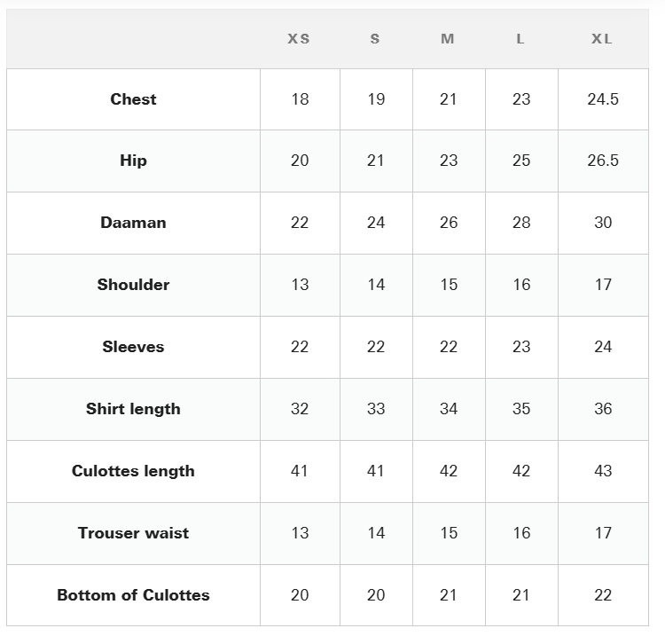Select the S size column header

click(x=375, y=39)
